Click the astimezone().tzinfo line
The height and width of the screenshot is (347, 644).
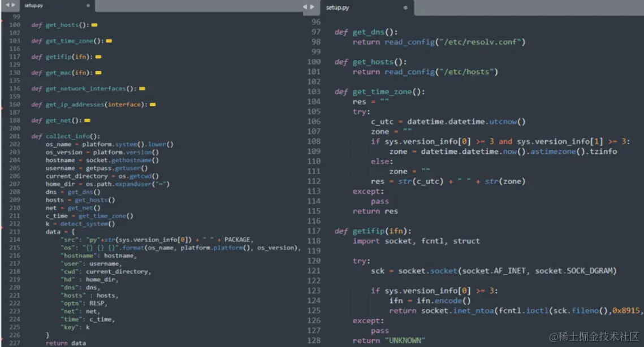503,151
